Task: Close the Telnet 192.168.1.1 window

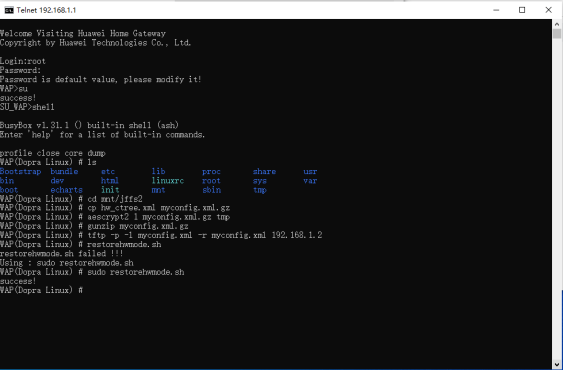Action: point(548,10)
